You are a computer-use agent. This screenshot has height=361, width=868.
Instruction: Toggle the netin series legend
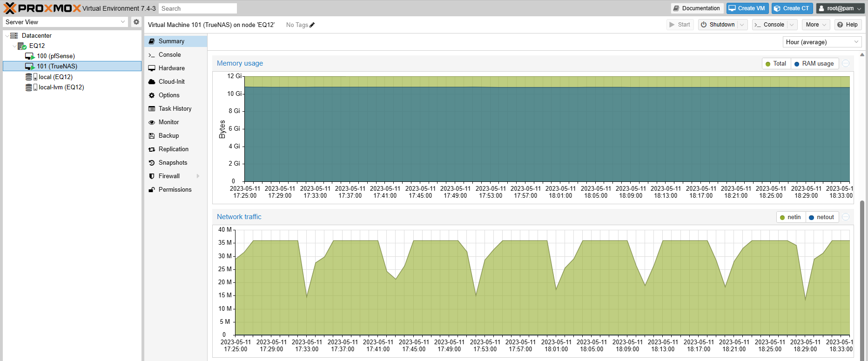(x=790, y=217)
